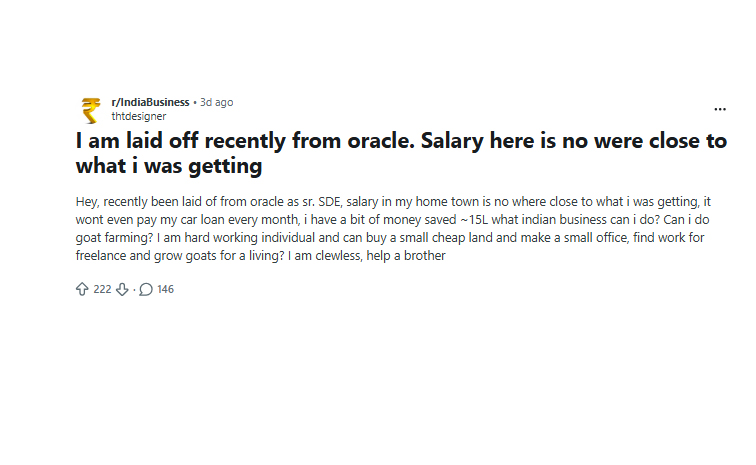
Task: Open the 146 comments count
Action: (x=165, y=289)
